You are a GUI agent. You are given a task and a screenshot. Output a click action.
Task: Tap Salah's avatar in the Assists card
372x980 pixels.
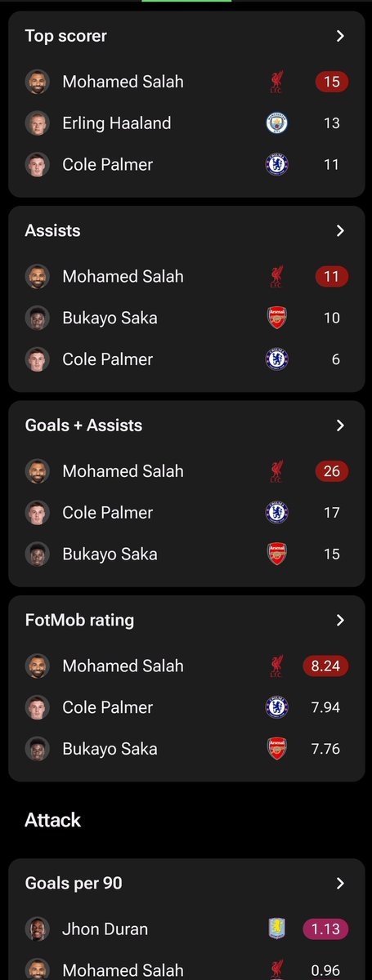(x=38, y=276)
